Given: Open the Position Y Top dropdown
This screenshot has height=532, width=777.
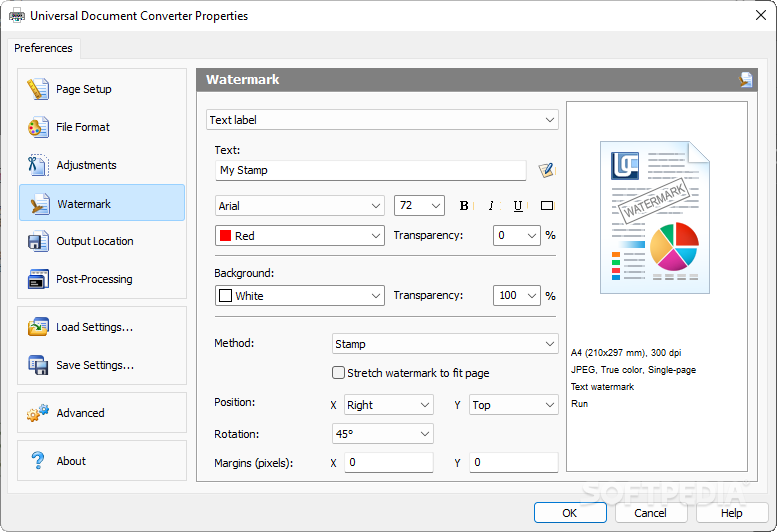Looking at the screenshot, I should click(513, 405).
